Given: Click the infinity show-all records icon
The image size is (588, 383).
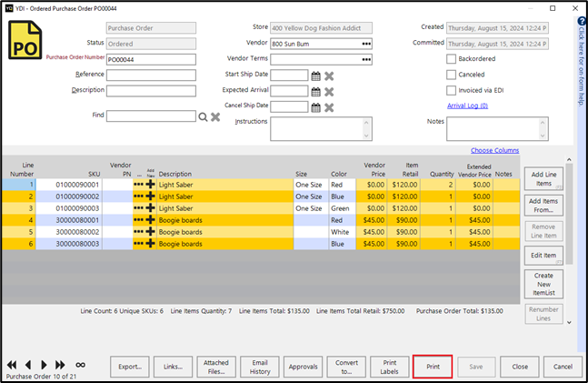Looking at the screenshot, I should point(80,365).
